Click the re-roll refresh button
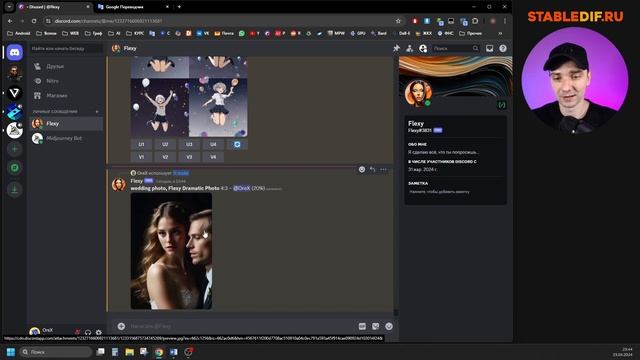640x360 pixels. [237, 144]
